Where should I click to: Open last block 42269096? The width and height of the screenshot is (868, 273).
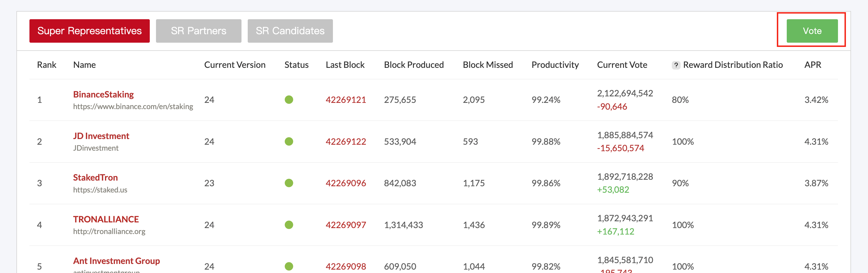coord(346,183)
